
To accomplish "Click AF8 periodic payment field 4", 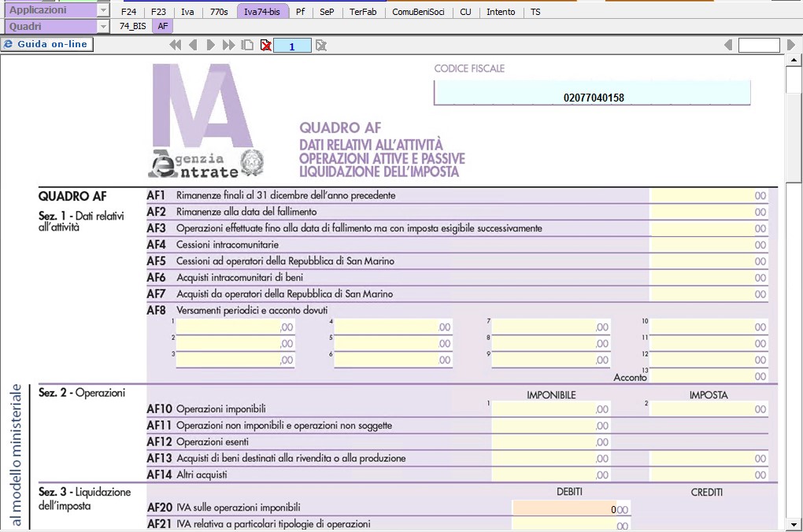I will pyautogui.click(x=394, y=327).
